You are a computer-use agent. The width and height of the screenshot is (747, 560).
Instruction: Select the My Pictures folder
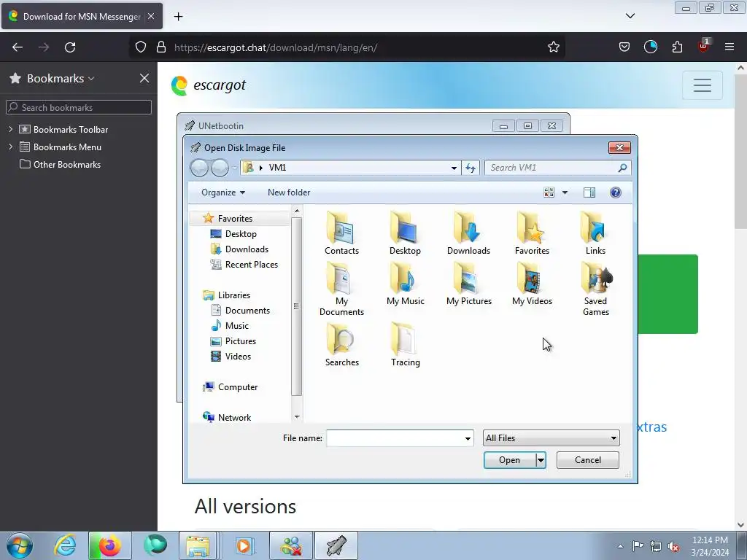coord(469,284)
